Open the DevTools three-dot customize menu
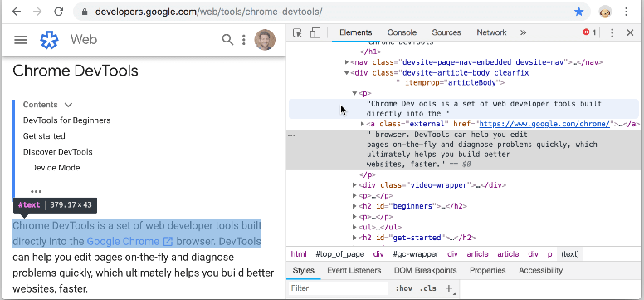644x300 pixels. [x=612, y=33]
